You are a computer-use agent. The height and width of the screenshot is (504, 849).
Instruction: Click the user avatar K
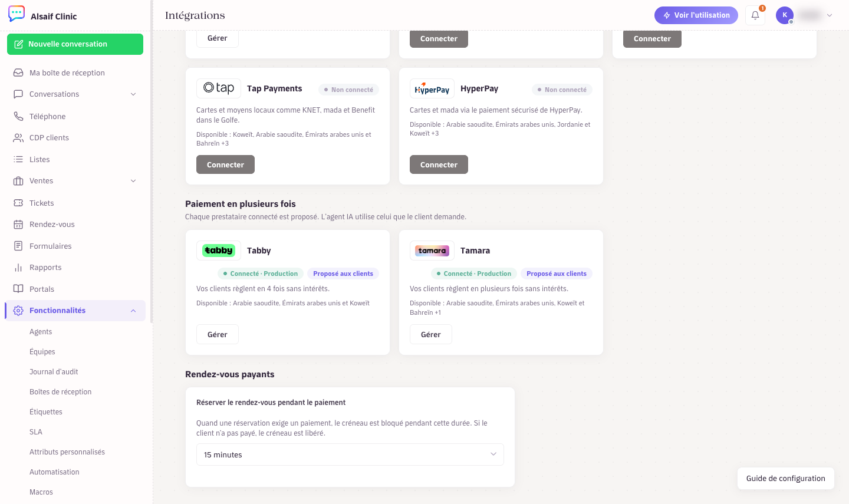click(785, 15)
